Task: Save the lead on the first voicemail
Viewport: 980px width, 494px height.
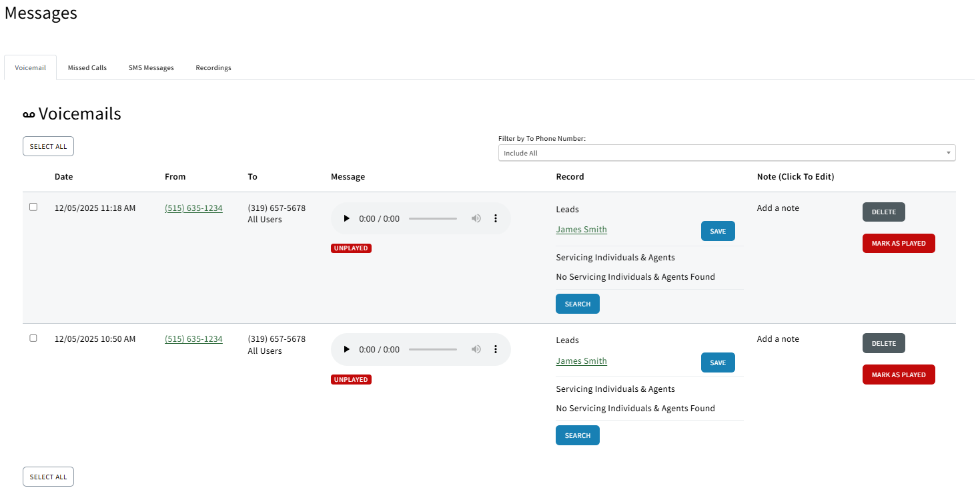Action: pos(717,230)
